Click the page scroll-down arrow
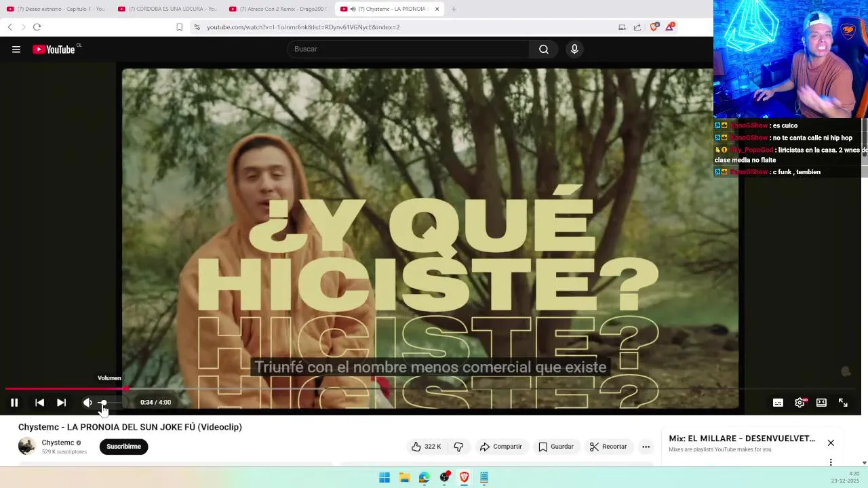Screen dimensions: 868x488 coord(864,463)
